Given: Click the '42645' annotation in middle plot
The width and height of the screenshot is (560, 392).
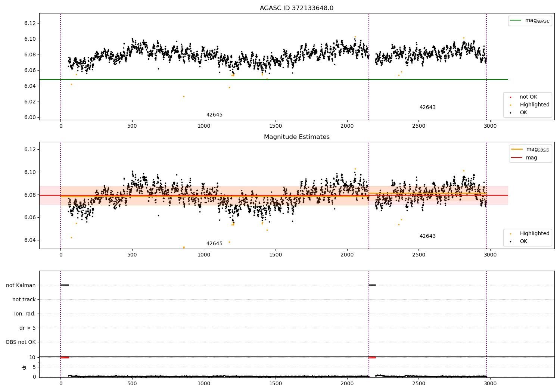Looking at the screenshot, I should pyautogui.click(x=214, y=244).
